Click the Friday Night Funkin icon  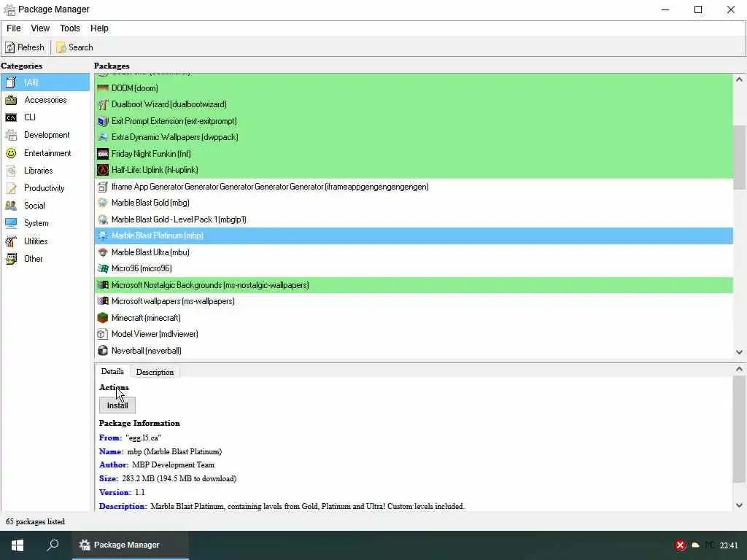(102, 154)
